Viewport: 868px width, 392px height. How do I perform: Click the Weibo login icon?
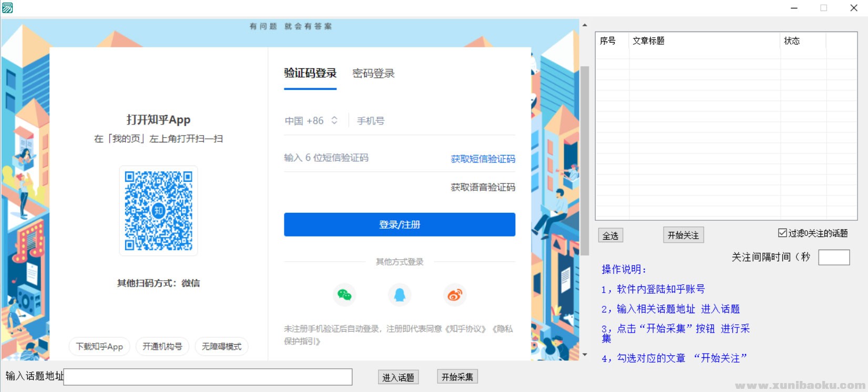(455, 295)
